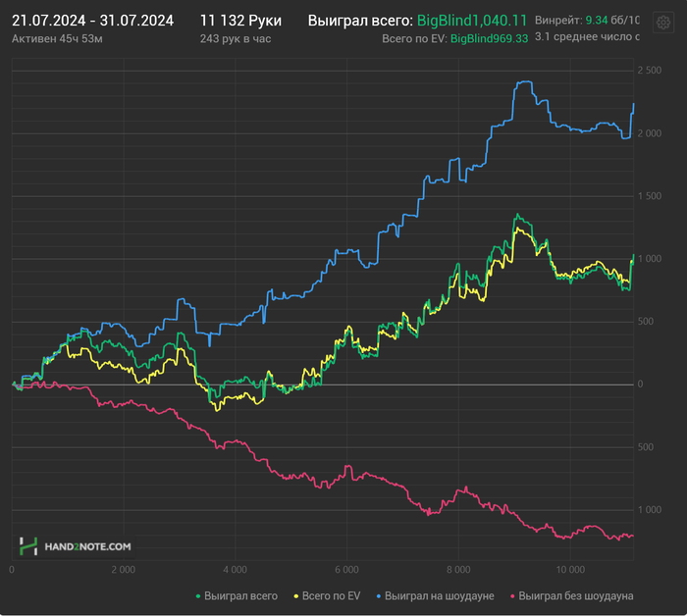
Task: Click the 'Всего по EV:' label in header
Action: [414, 39]
